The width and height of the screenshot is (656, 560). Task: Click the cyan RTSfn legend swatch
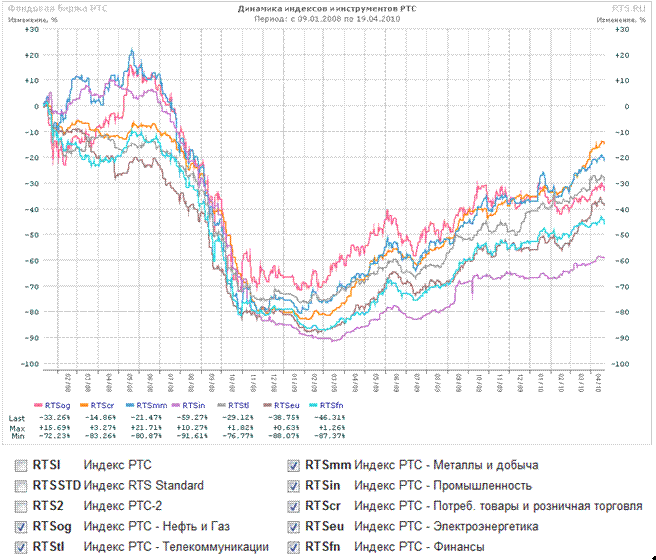click(x=313, y=405)
